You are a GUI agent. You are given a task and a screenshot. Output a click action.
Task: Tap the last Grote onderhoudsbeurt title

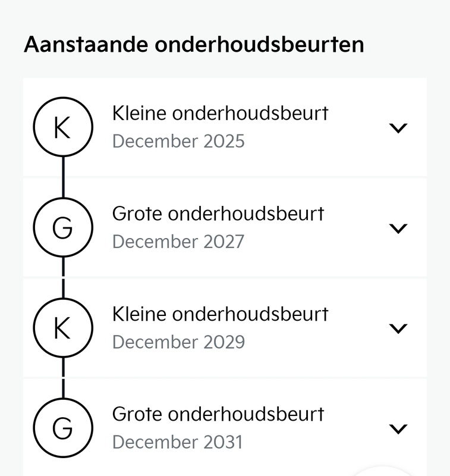pos(218,414)
